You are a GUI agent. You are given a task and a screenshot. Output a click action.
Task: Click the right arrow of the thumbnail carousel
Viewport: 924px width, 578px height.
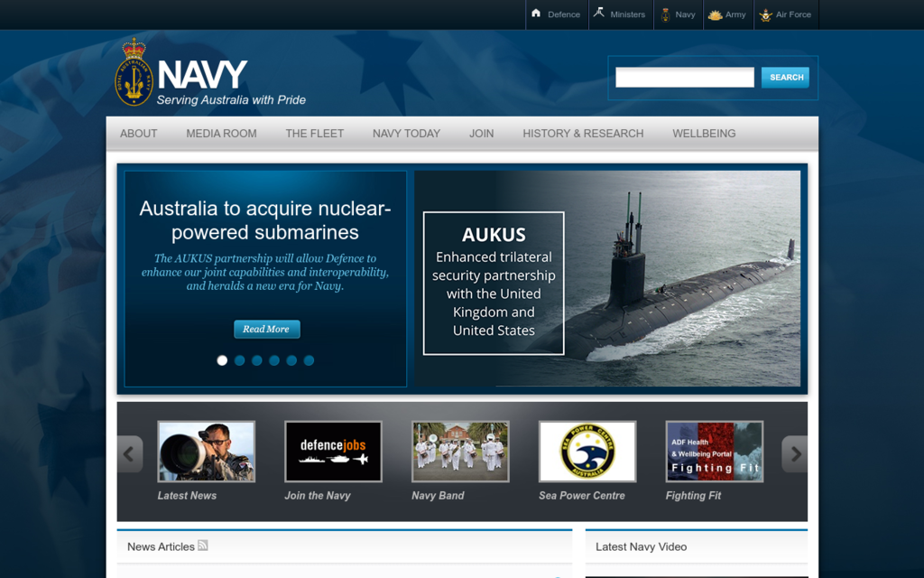(x=795, y=454)
